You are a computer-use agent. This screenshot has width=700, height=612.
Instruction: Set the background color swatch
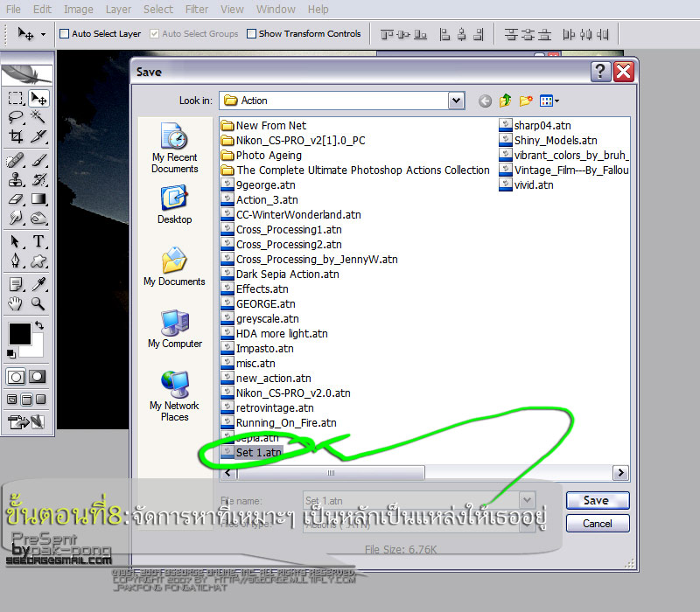(x=36, y=349)
